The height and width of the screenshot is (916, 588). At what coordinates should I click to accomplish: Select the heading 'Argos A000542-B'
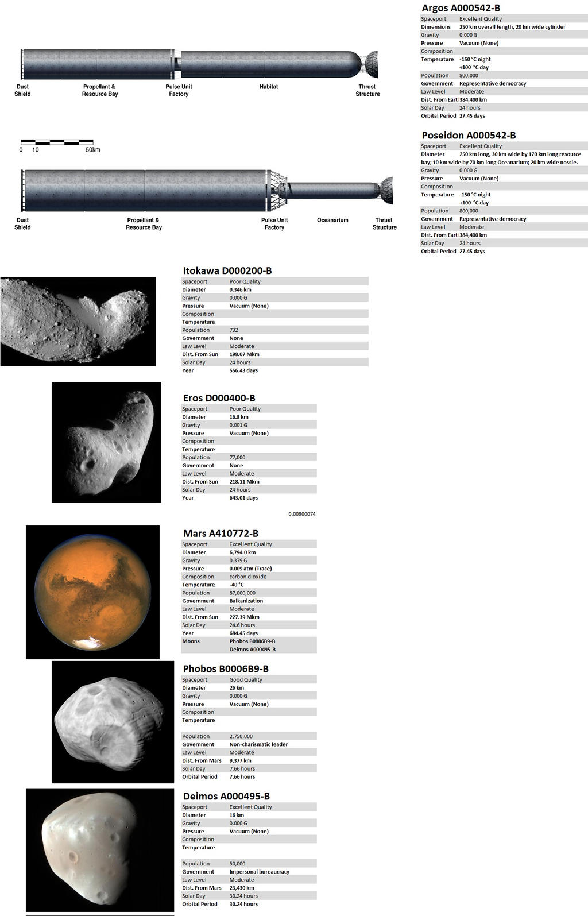coord(461,8)
